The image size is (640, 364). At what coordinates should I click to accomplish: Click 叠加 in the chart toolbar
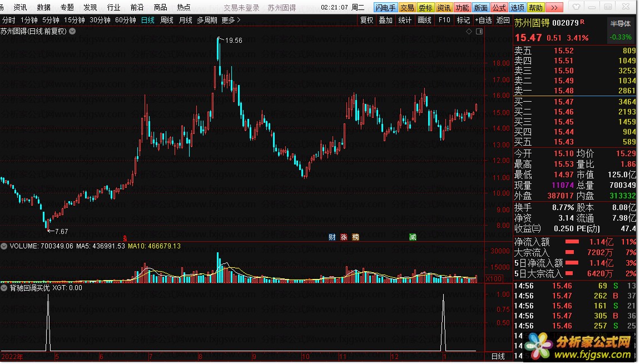[385, 20]
